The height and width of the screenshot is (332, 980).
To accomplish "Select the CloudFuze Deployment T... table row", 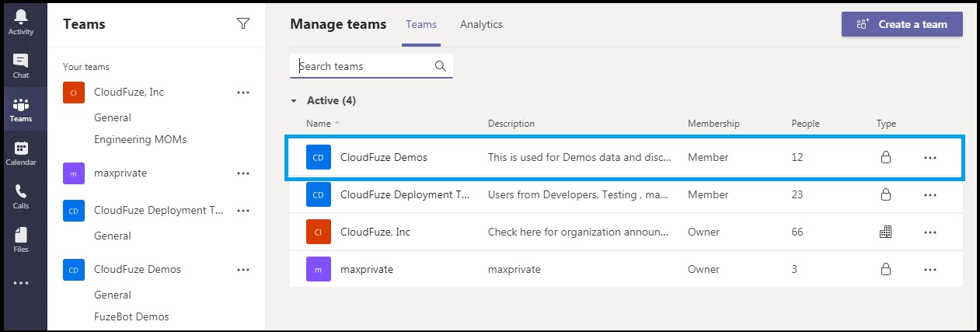I will tap(626, 195).
